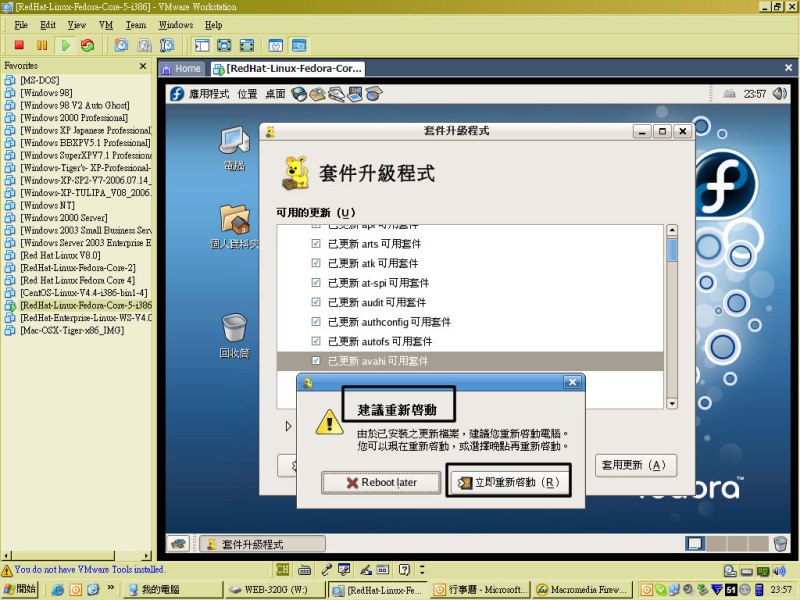800x600 pixels.
Task: Switch to the Home tab
Action: click(x=182, y=69)
